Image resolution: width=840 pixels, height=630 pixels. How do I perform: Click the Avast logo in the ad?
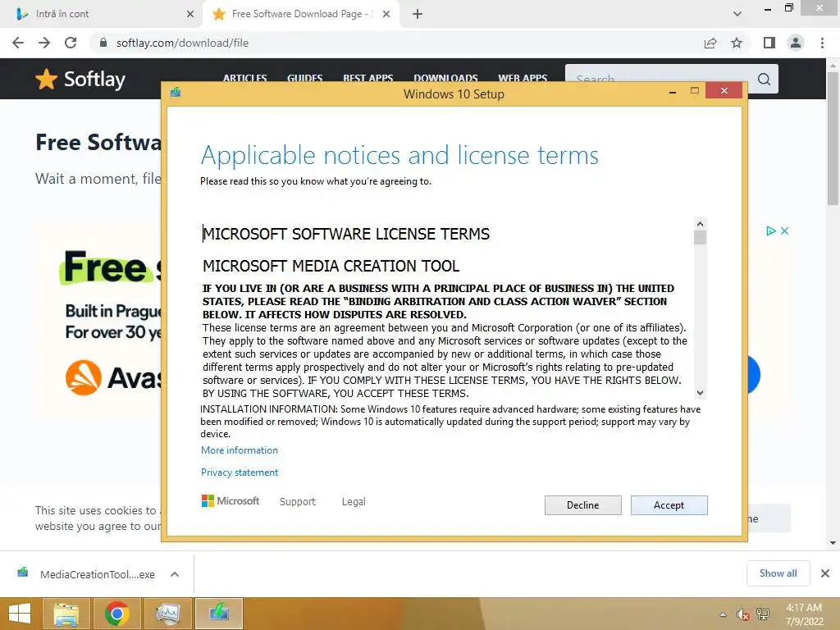point(113,377)
